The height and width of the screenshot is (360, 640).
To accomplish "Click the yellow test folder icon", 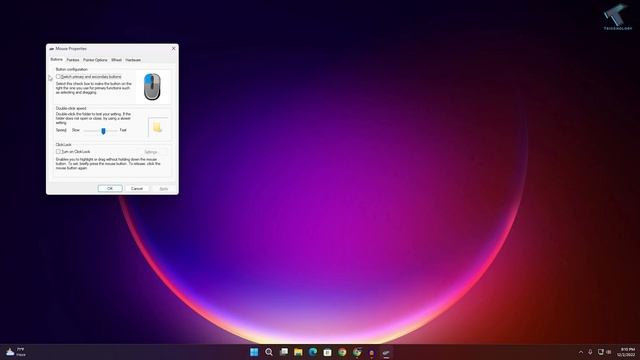I will [157, 128].
